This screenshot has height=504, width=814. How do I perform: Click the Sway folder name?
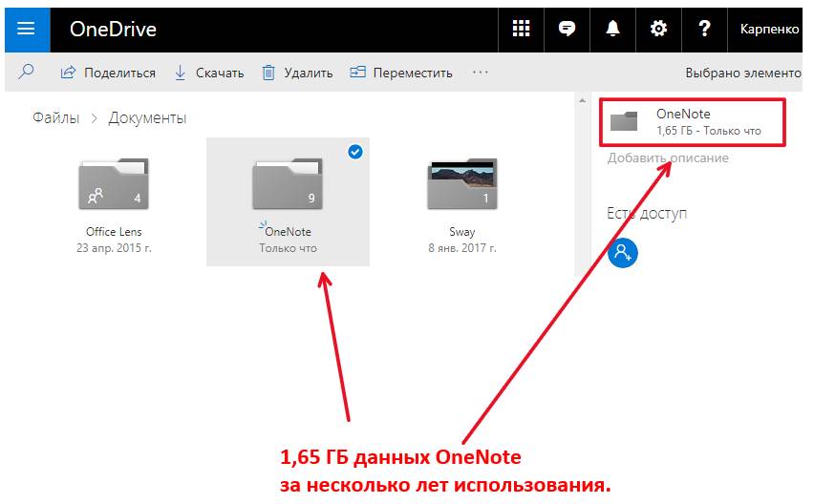[x=462, y=232]
